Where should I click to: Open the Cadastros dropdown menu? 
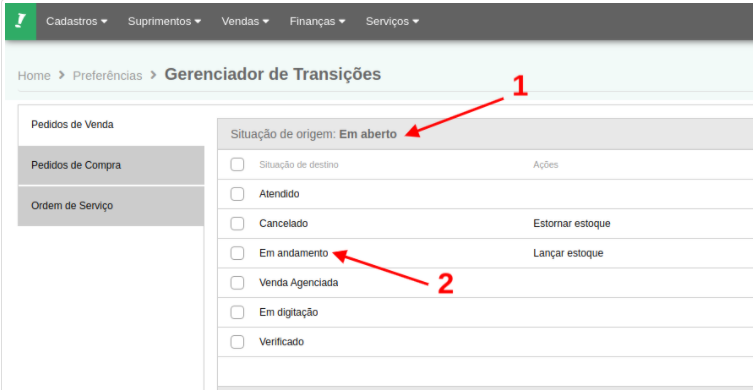(77, 21)
